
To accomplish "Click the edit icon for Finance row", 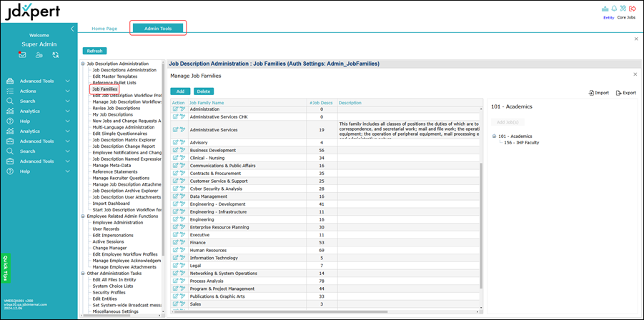I will [175, 243].
